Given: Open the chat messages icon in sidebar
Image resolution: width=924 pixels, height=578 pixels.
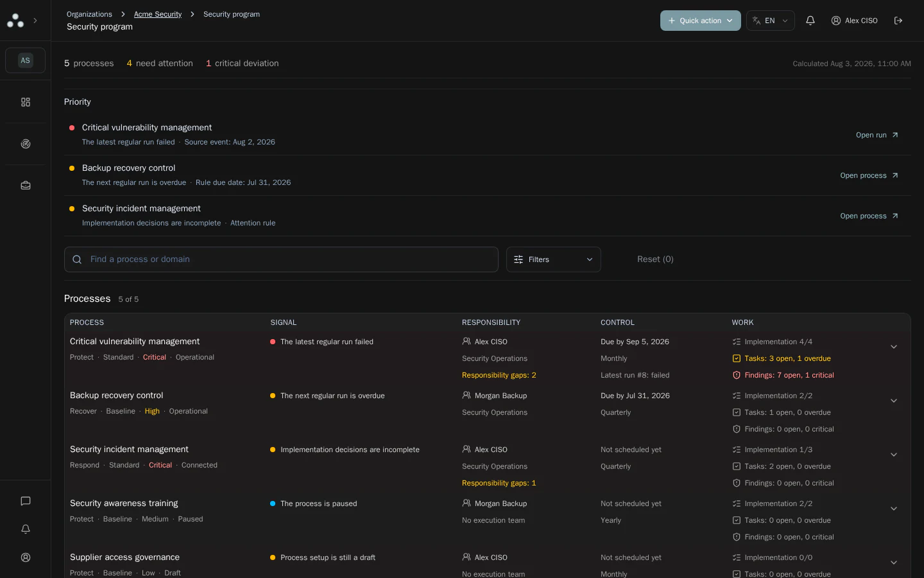Looking at the screenshot, I should coord(26,501).
